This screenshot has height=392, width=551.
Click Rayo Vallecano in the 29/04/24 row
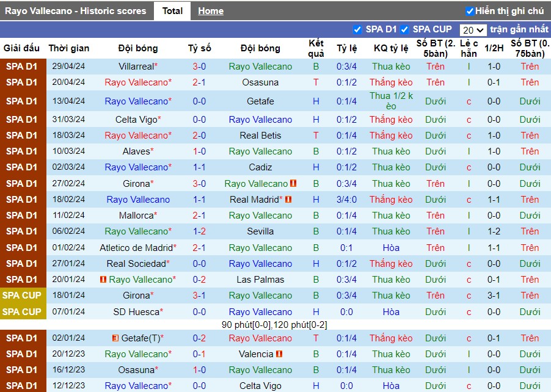[260, 67]
